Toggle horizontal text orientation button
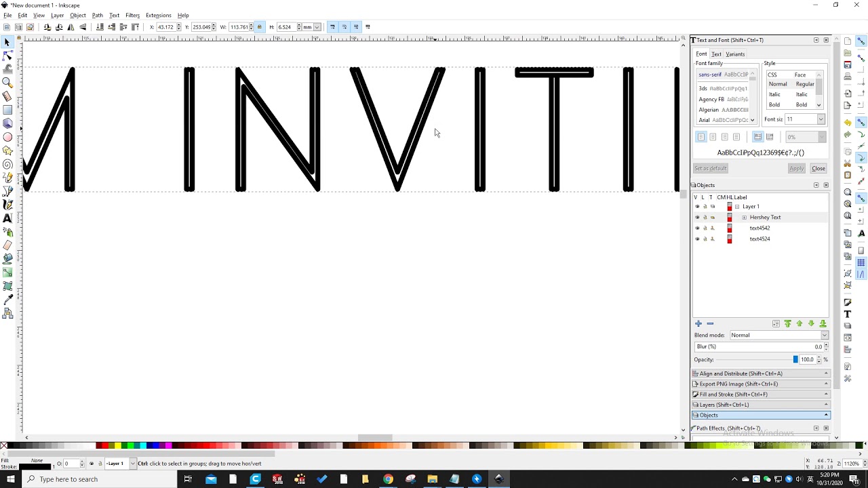The height and width of the screenshot is (488, 868). 757,137
